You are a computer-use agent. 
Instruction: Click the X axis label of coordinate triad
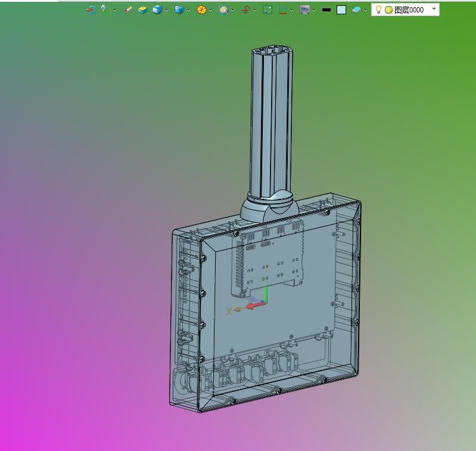tap(229, 311)
